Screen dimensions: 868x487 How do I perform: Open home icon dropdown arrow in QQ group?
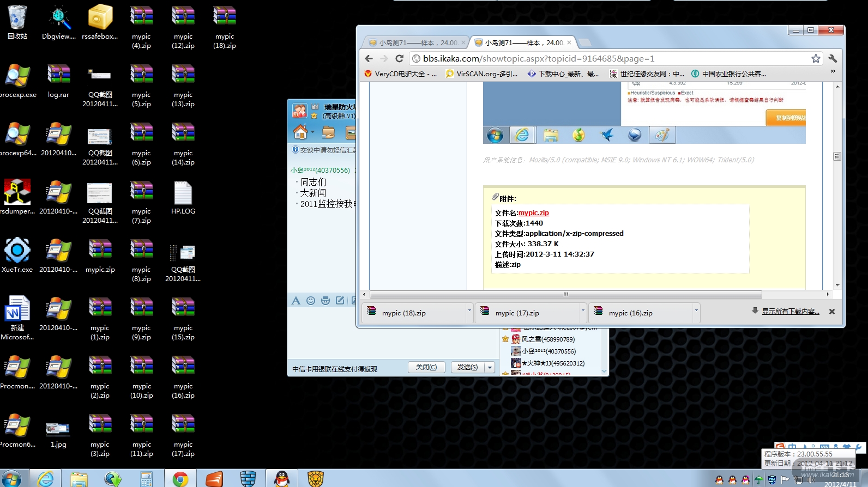[x=313, y=132]
